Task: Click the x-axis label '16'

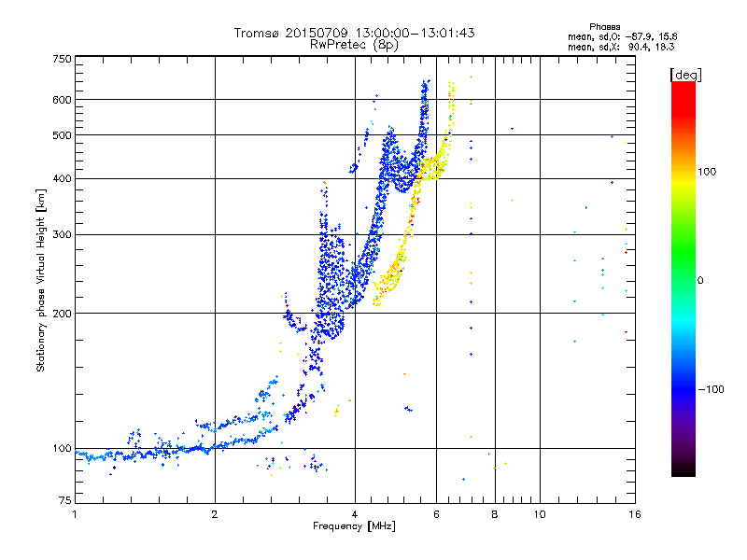Action: pos(635,514)
